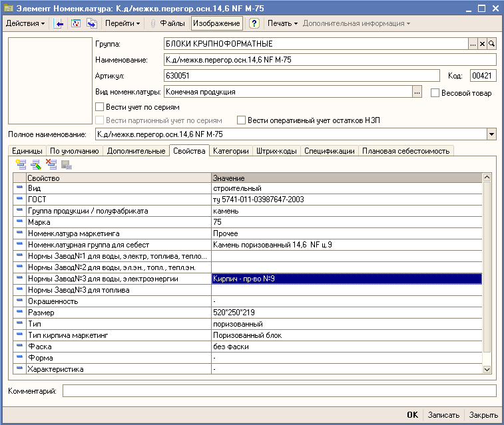504x425 pixels.
Task: Click into the Комментарий input field
Action: pos(279,390)
